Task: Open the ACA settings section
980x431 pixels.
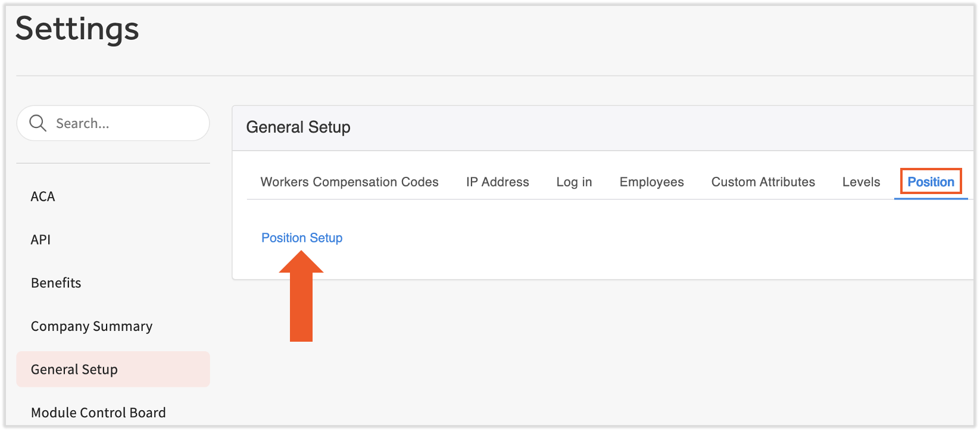Action: (x=43, y=196)
